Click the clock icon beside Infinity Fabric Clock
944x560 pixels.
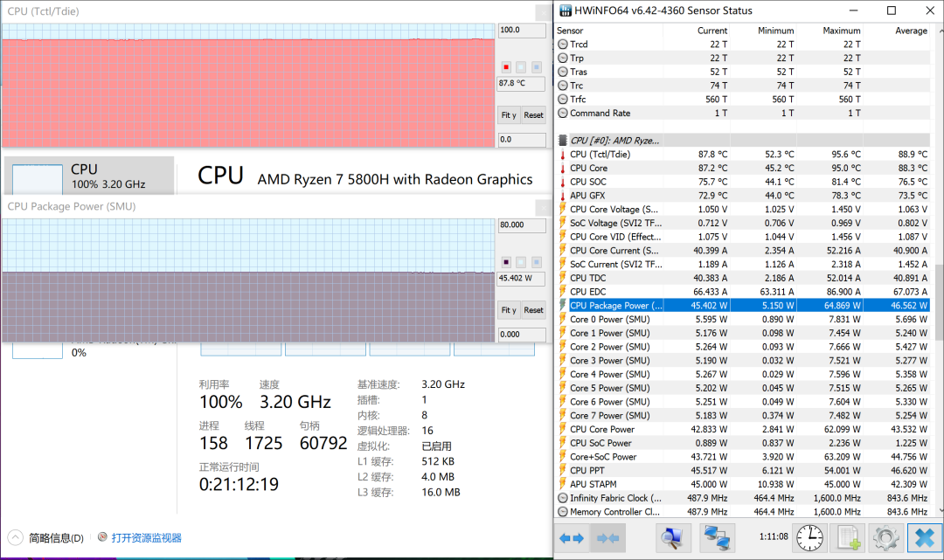coord(563,498)
